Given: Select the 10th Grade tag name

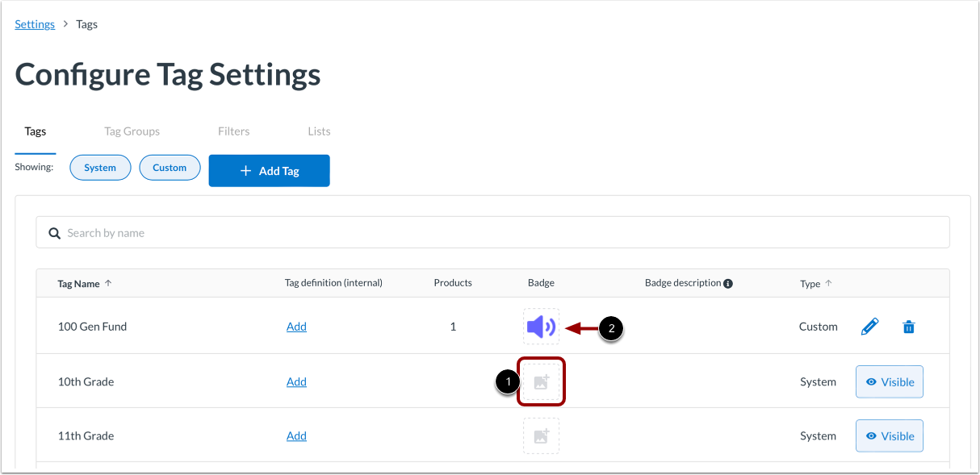Looking at the screenshot, I should [86, 381].
